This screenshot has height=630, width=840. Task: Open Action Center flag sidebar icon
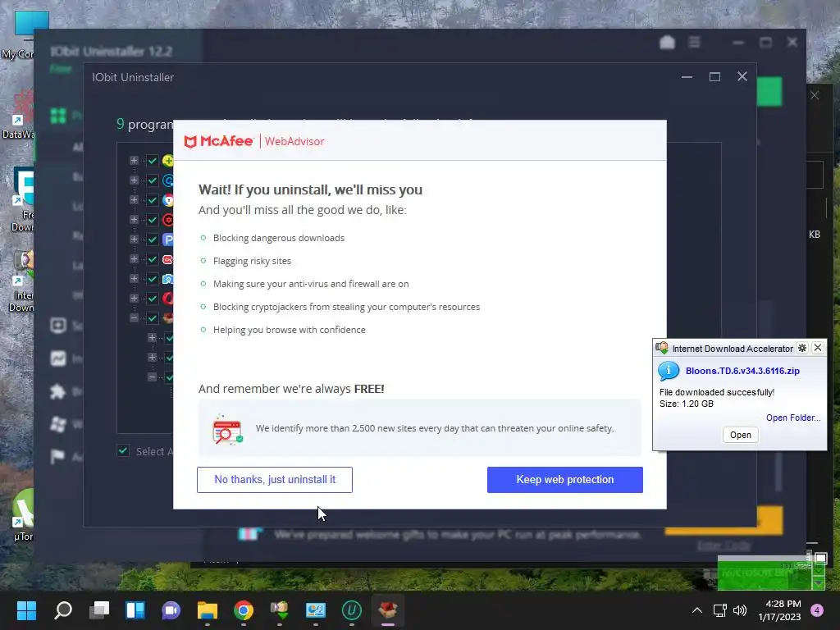tap(58, 456)
